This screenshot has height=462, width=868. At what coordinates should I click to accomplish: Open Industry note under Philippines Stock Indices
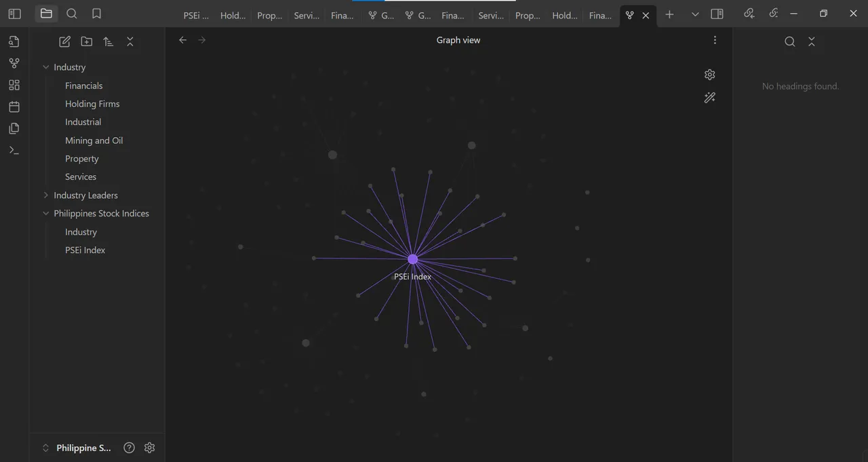tap(81, 232)
